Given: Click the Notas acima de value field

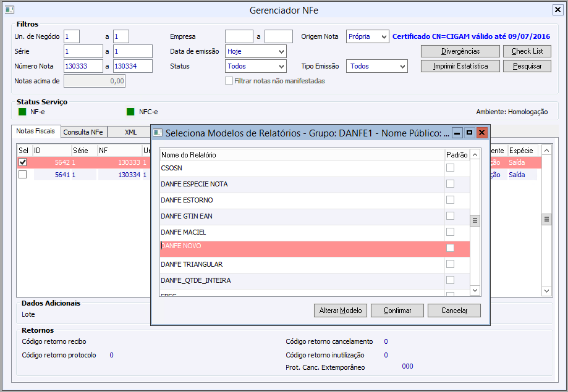Looking at the screenshot, I should tap(95, 81).
